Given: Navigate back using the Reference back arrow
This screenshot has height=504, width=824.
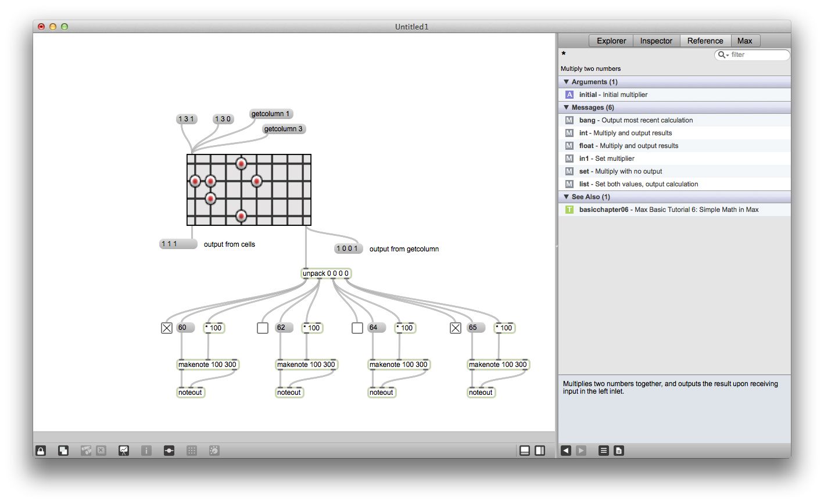Looking at the screenshot, I should (x=565, y=450).
